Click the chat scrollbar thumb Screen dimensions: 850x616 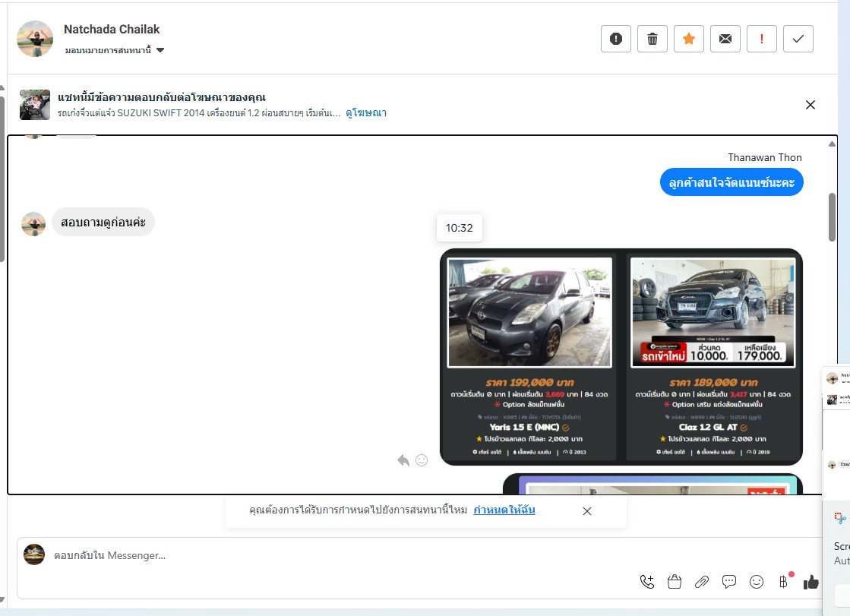(832, 217)
